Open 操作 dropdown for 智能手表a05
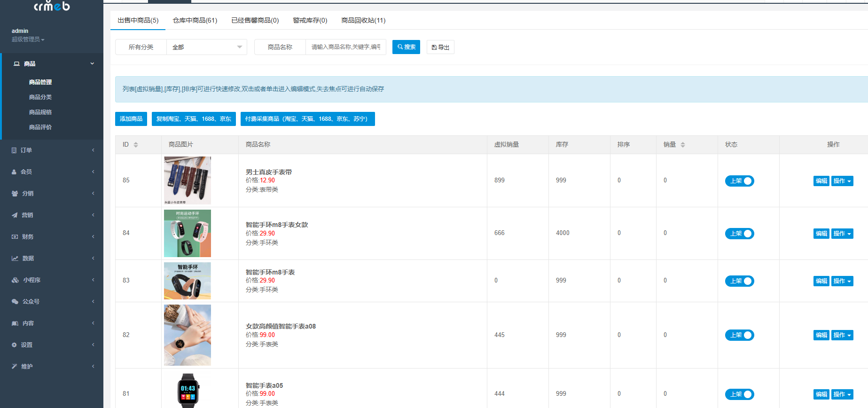Screen dimensions: 868x408 pyautogui.click(x=842, y=394)
